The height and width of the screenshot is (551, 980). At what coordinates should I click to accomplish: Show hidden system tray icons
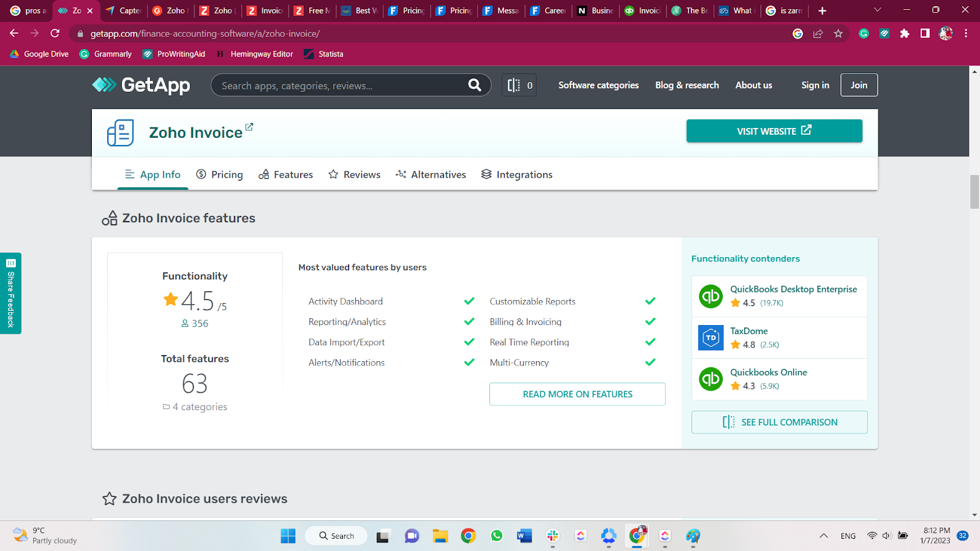pos(824,536)
